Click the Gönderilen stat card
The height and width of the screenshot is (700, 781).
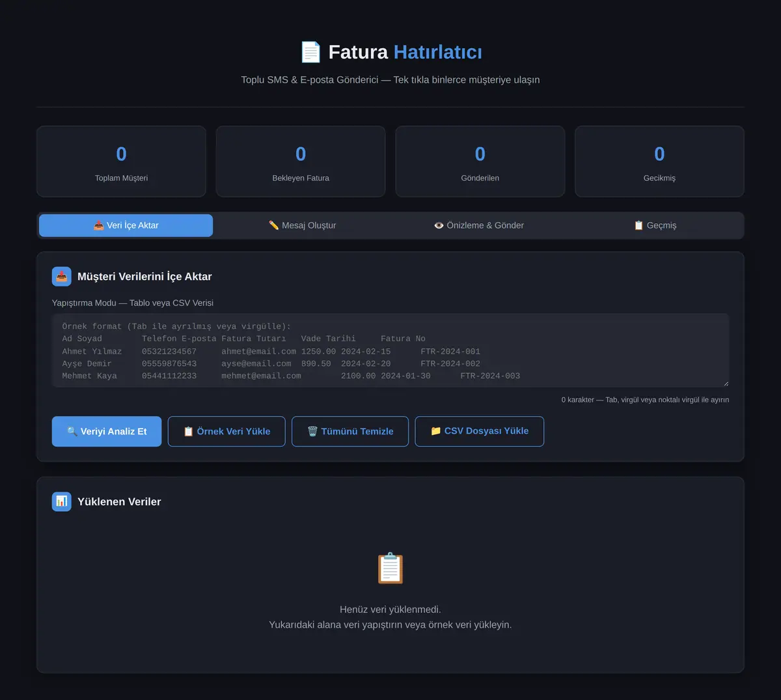(x=480, y=161)
